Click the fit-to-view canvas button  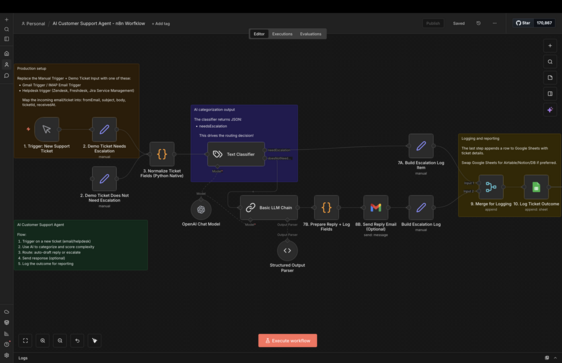tap(25, 340)
